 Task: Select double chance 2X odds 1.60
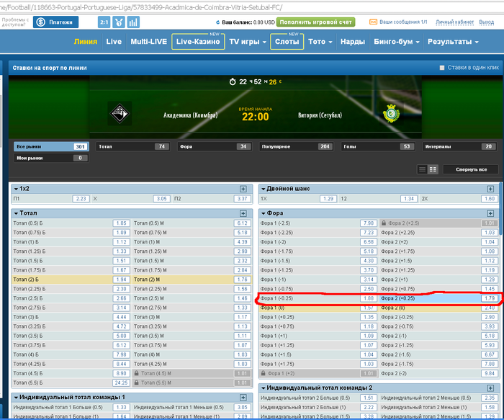(x=490, y=199)
